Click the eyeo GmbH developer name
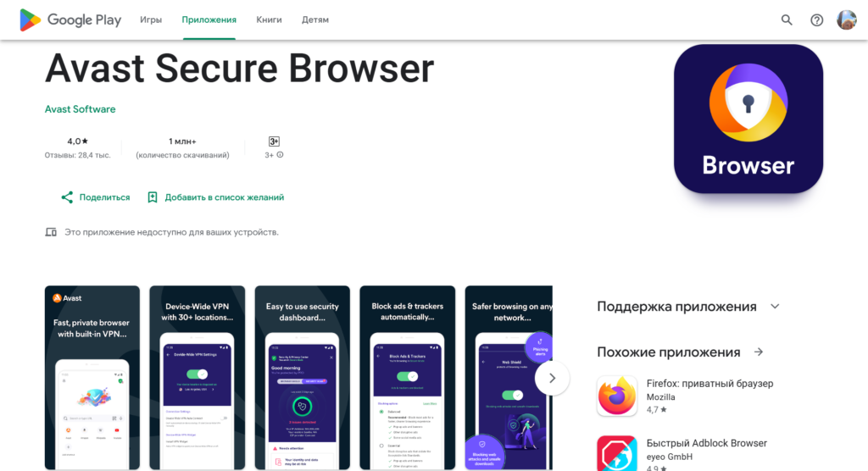 point(670,457)
